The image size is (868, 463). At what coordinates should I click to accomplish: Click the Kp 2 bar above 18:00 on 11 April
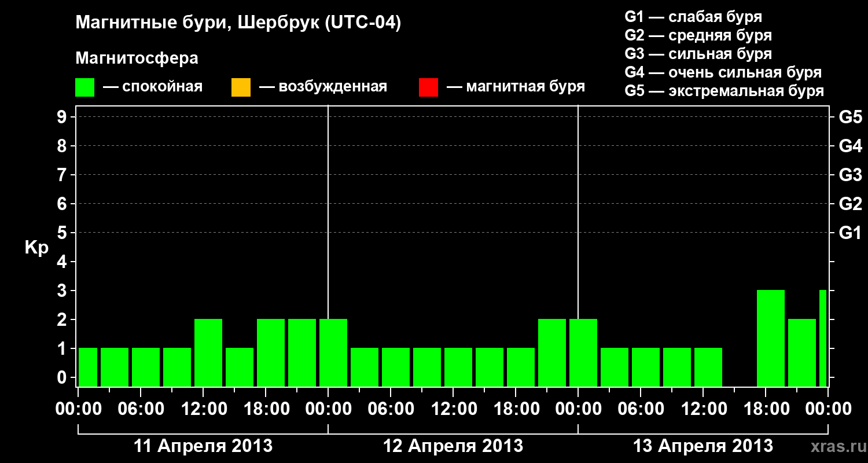pos(271,352)
